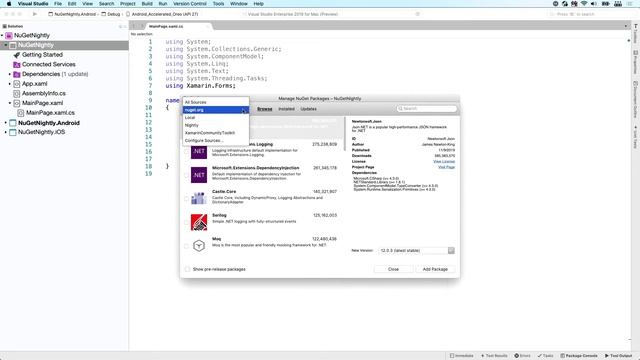This screenshot has height=360, width=640.
Task: Click the Castle.Core package icon
Action: (x=199, y=198)
